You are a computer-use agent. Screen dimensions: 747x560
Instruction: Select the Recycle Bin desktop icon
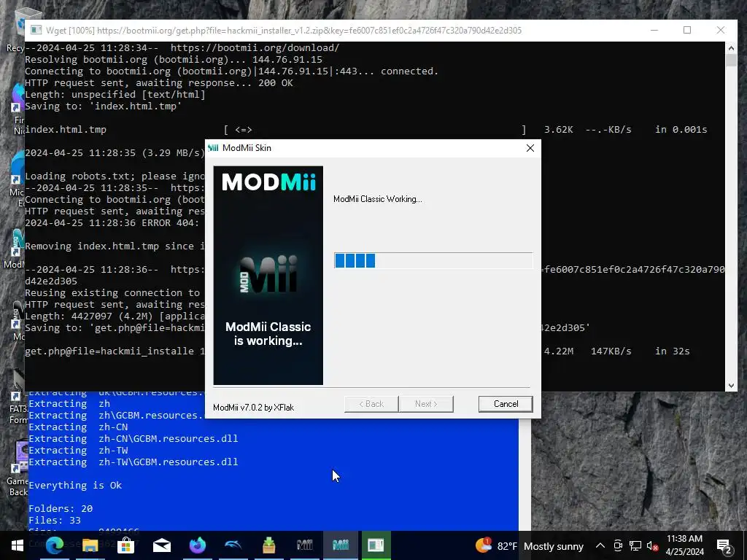click(x=15, y=29)
